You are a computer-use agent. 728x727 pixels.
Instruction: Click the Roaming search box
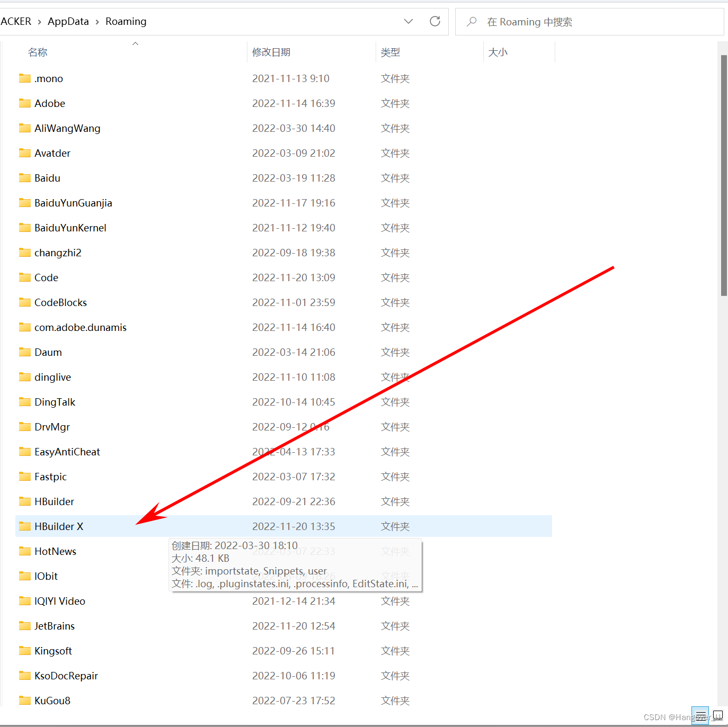click(x=589, y=22)
